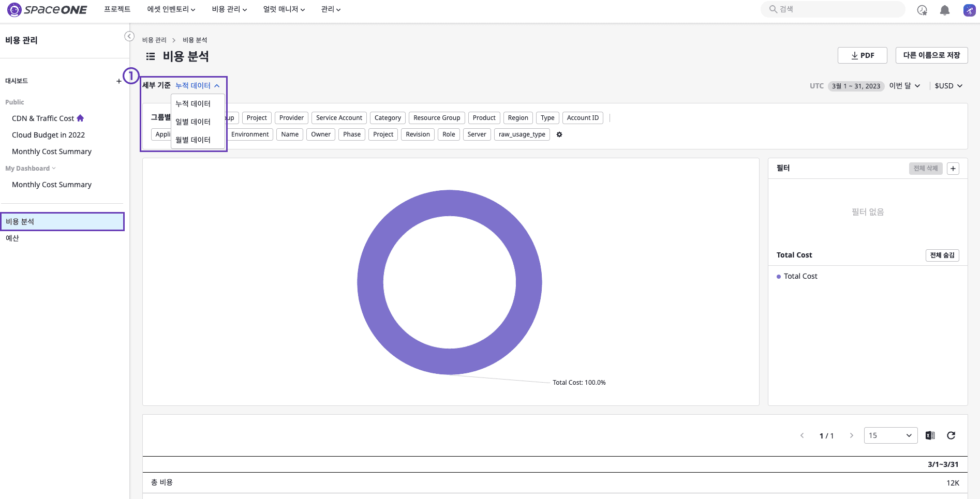Collapse the sidebar with the arrow icon
The width and height of the screenshot is (980, 499).
click(x=129, y=36)
